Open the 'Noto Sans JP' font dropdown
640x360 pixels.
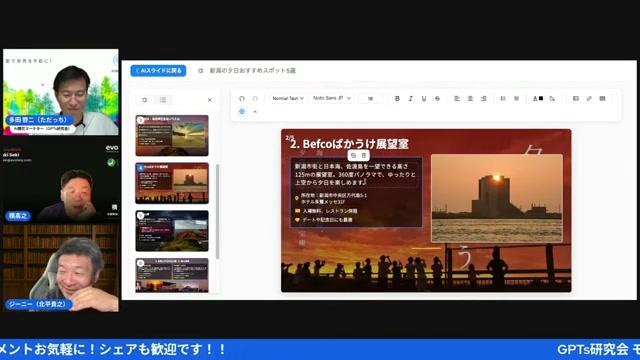[x=331, y=98]
